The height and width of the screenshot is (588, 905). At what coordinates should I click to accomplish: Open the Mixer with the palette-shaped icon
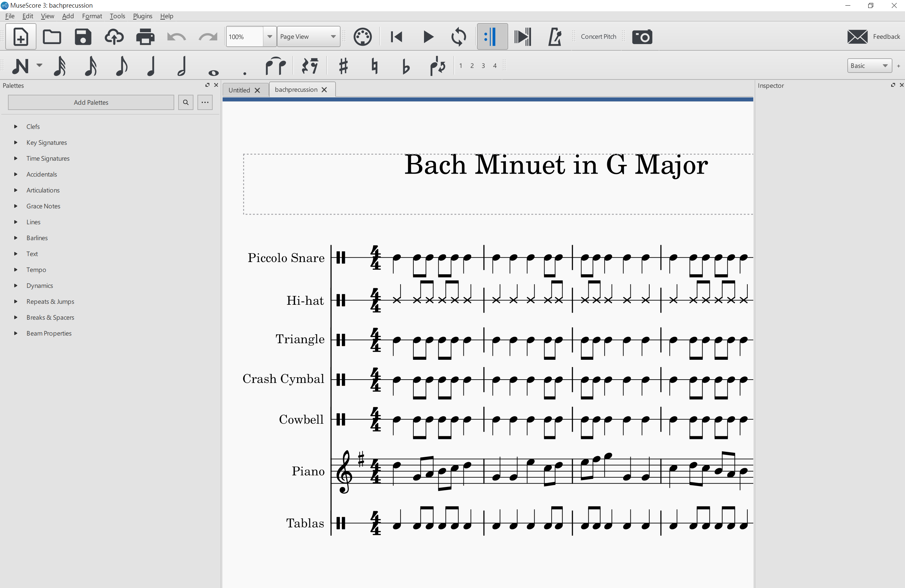click(x=362, y=37)
